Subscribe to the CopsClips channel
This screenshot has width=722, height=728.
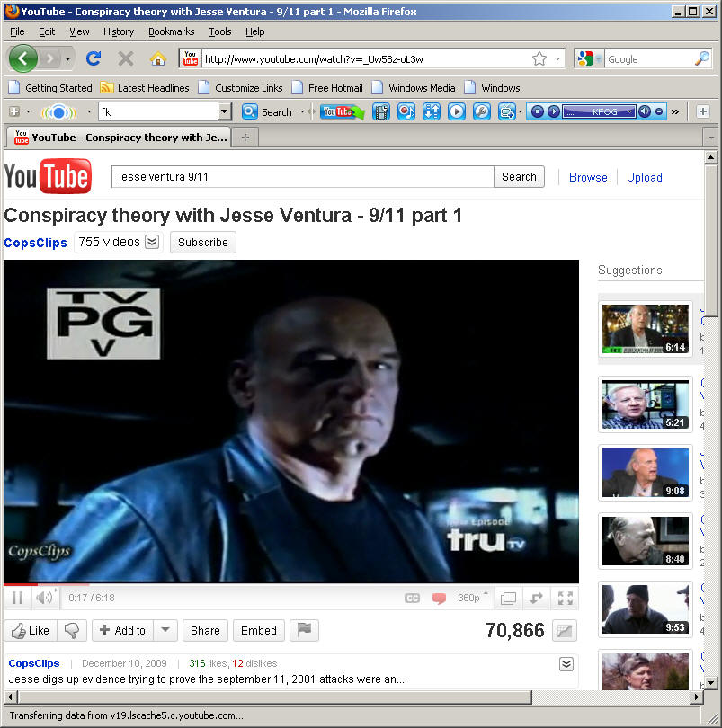[203, 243]
